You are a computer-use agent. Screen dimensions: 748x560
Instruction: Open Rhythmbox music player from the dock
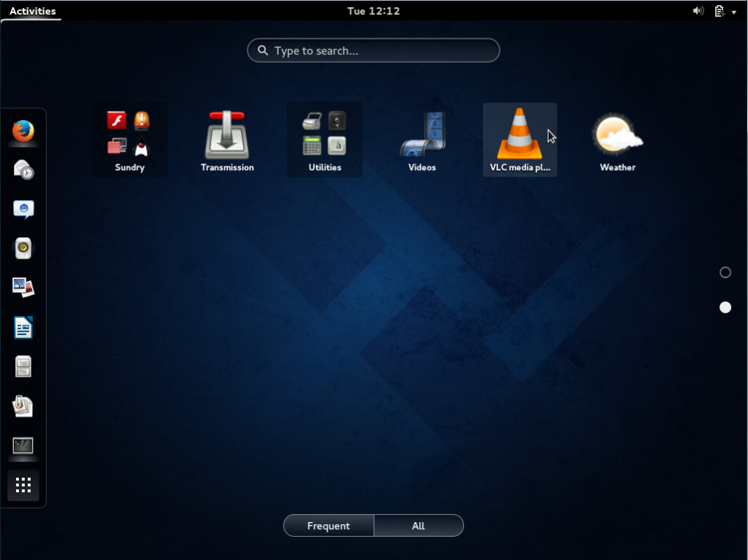pos(23,248)
